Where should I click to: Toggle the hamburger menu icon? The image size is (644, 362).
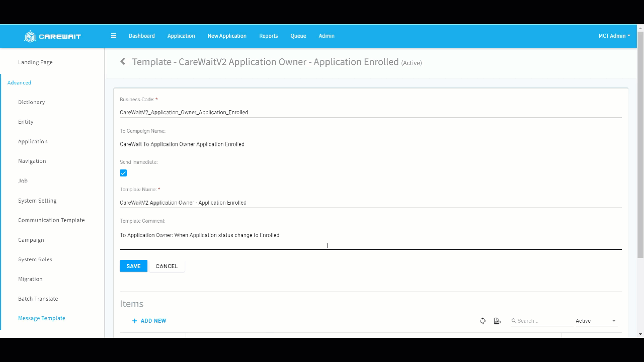click(x=114, y=36)
